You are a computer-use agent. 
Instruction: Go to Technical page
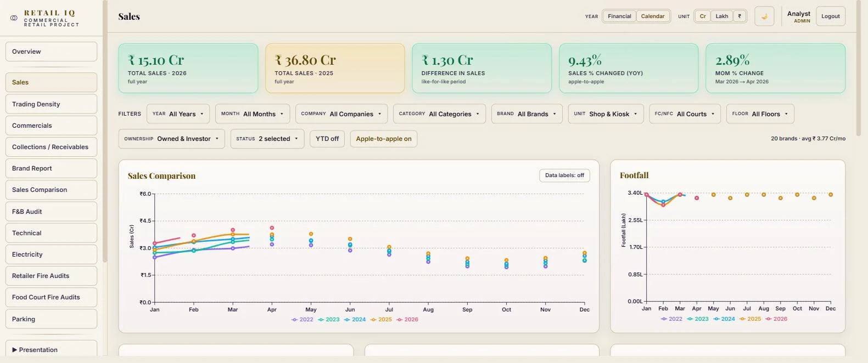[51, 233]
